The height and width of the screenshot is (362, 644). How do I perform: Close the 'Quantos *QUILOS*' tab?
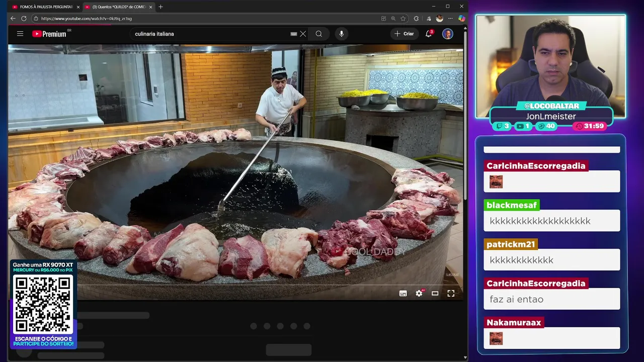click(x=150, y=7)
